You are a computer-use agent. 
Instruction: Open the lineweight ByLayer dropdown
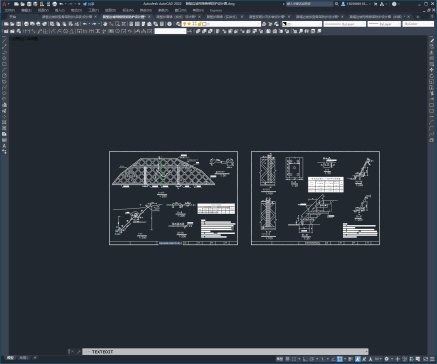(x=384, y=24)
